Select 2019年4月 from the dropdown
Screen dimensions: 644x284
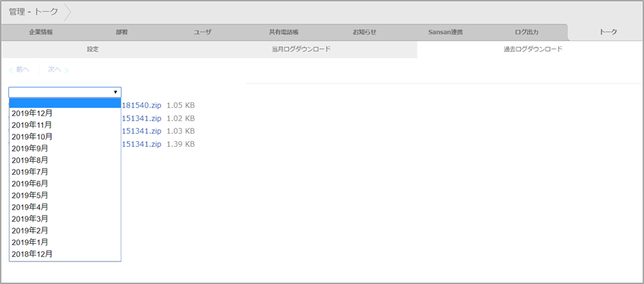[x=65, y=207]
